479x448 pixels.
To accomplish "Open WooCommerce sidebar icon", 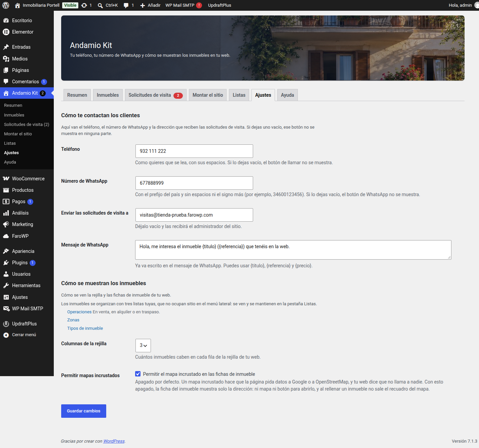I will 6,179.
